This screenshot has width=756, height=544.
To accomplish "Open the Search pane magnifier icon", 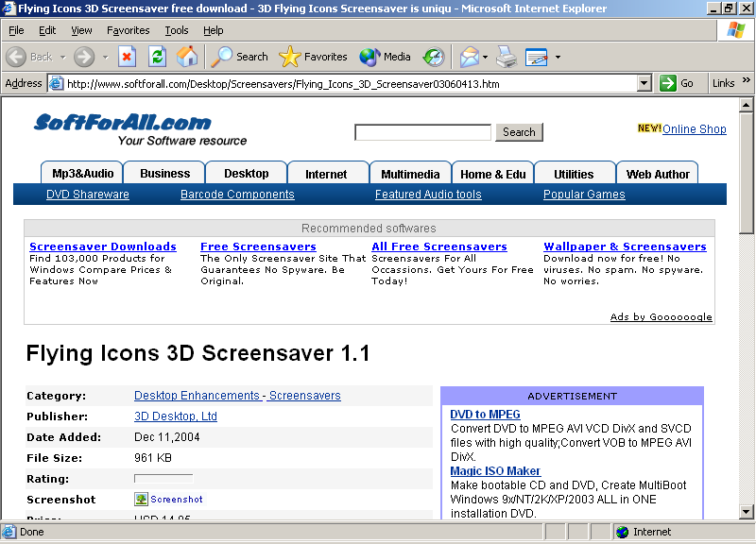I will 222,57.
